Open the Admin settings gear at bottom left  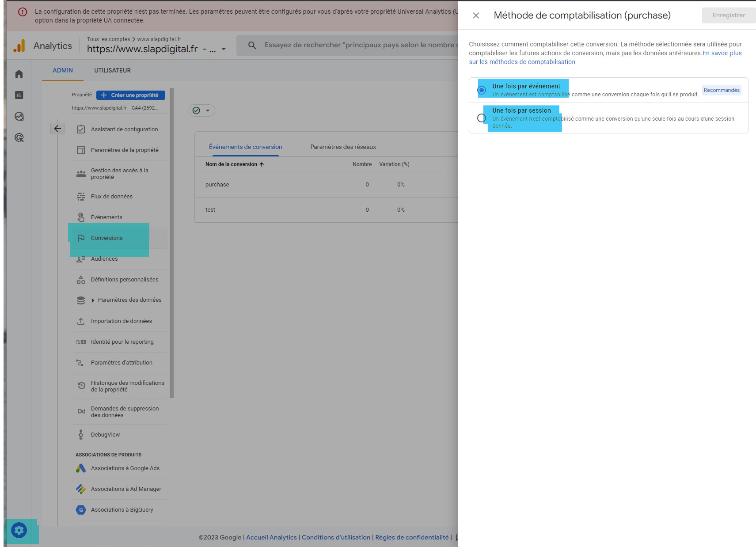point(19,530)
